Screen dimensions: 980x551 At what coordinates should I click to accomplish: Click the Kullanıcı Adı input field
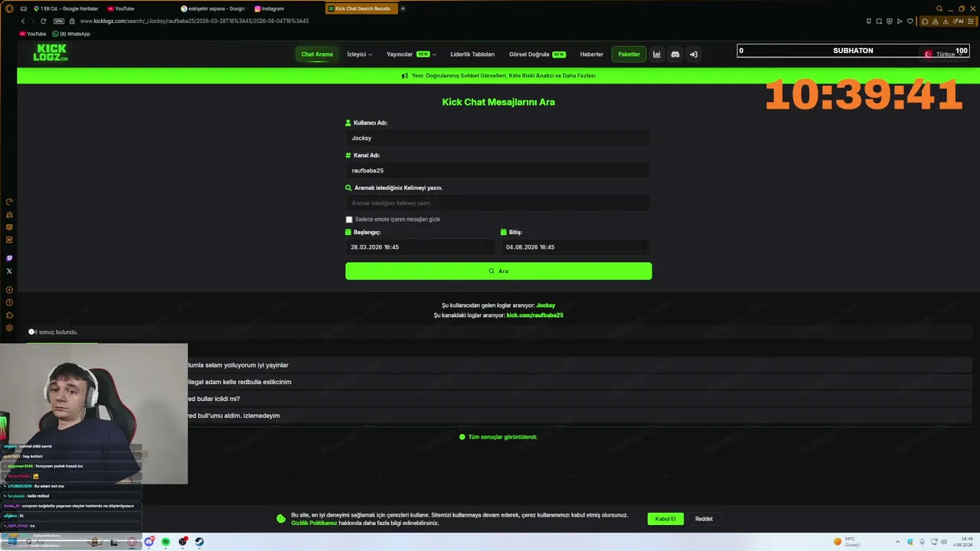point(498,138)
